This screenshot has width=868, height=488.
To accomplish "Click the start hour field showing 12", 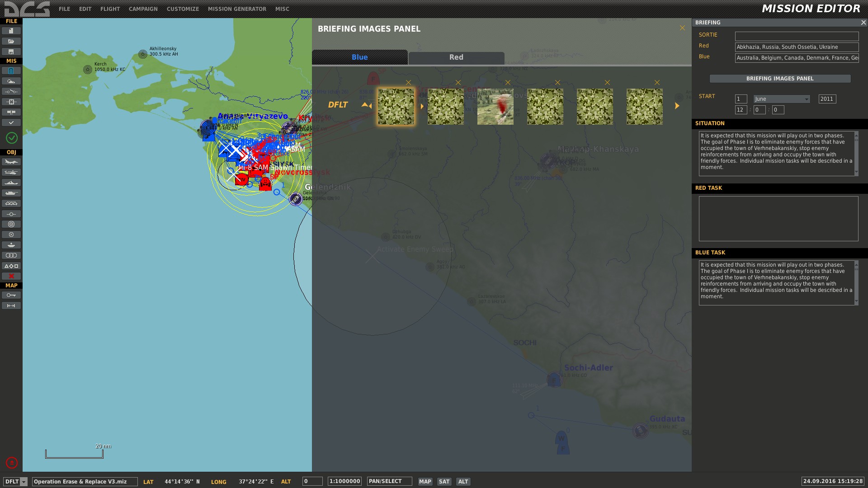I will [741, 110].
